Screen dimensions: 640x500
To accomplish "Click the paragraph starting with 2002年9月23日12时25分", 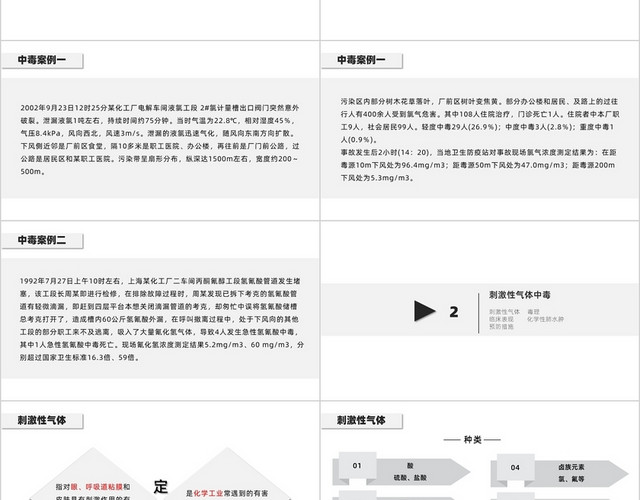I will 160,140.
